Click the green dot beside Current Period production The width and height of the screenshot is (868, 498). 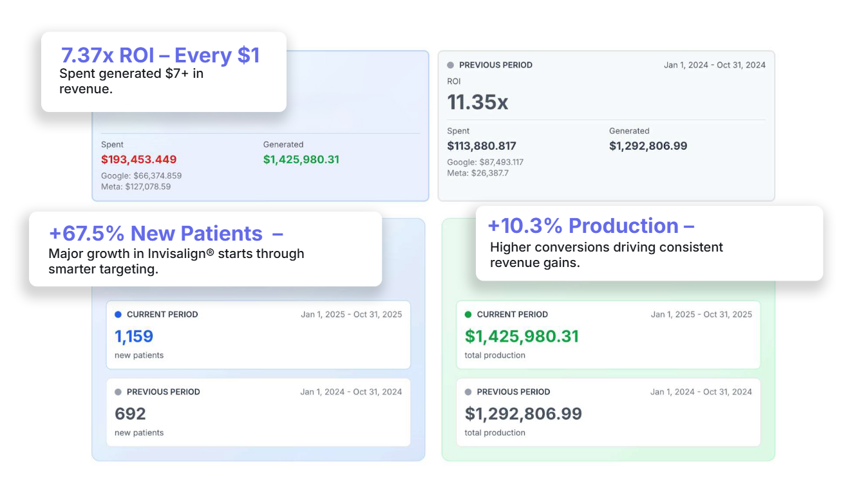pyautogui.click(x=468, y=315)
